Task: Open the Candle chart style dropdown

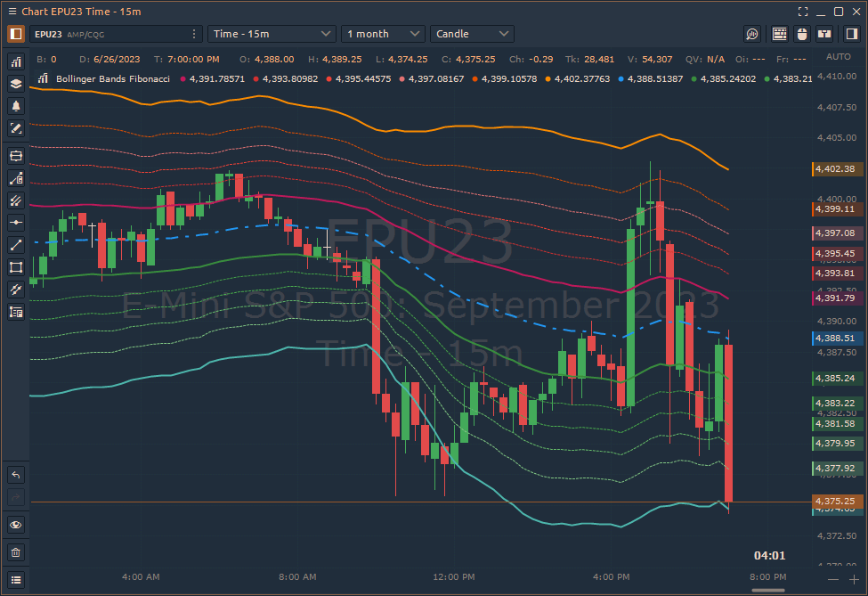Action: click(x=472, y=33)
